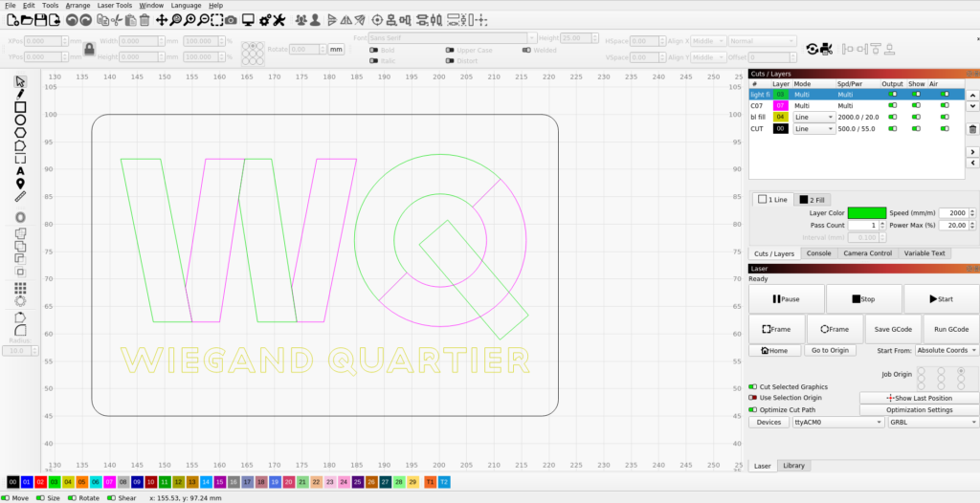The width and height of the screenshot is (980, 503).
Task: Toggle Output for the CUT layer
Action: tap(893, 128)
